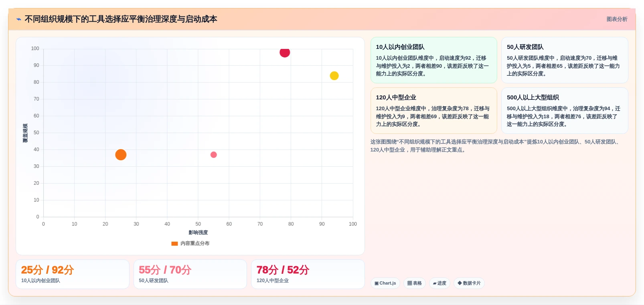Click the red bubble on the chart
The width and height of the screenshot is (644, 305).
[285, 52]
